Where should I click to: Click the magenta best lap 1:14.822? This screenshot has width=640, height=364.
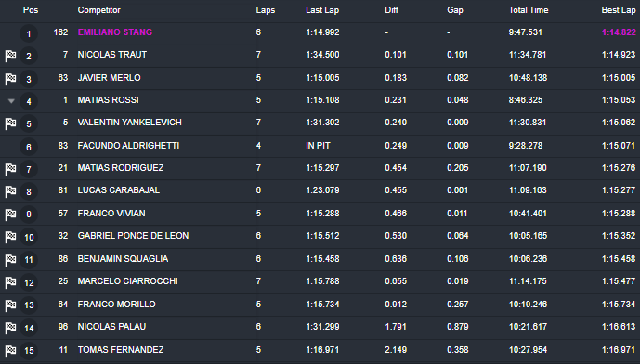pos(619,32)
